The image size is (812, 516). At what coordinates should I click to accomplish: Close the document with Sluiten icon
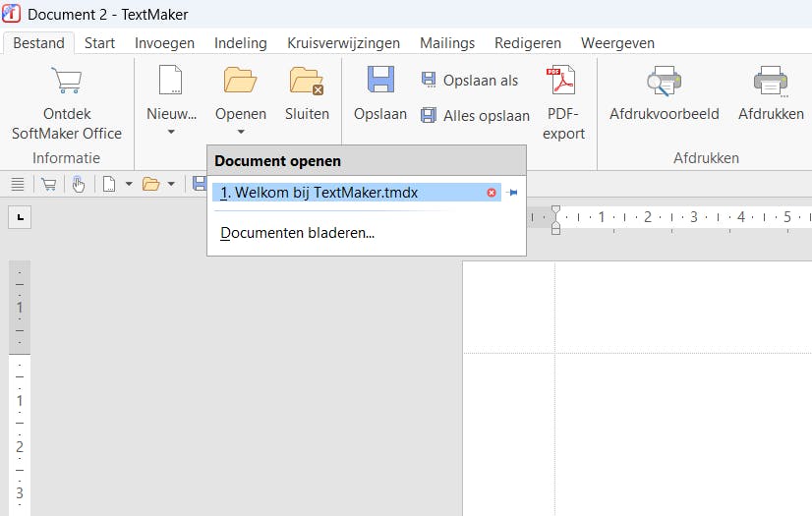point(307,81)
